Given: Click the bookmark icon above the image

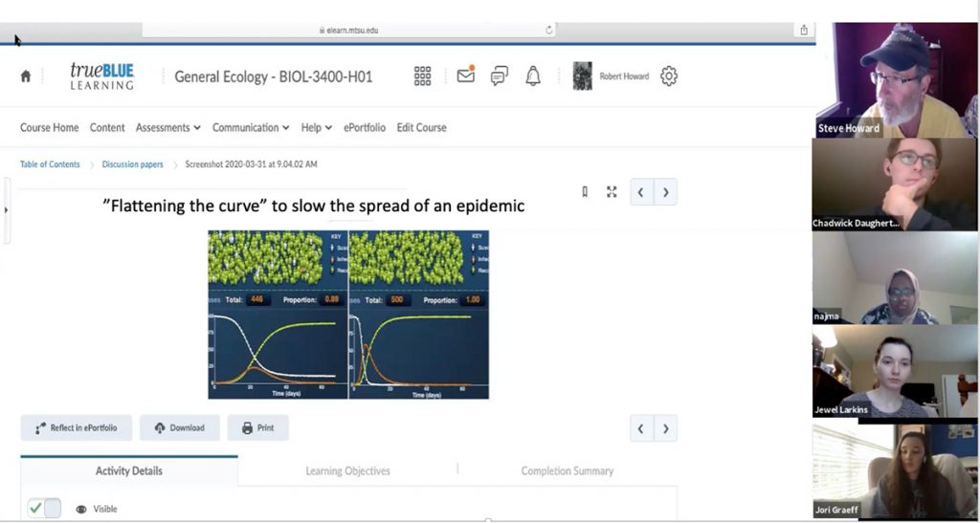Looking at the screenshot, I should pyautogui.click(x=585, y=191).
